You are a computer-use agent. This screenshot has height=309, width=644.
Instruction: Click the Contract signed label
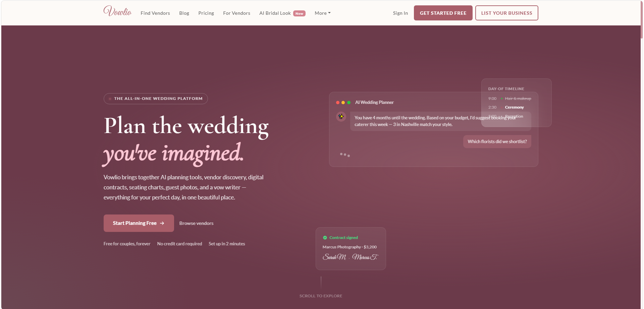pyautogui.click(x=343, y=238)
